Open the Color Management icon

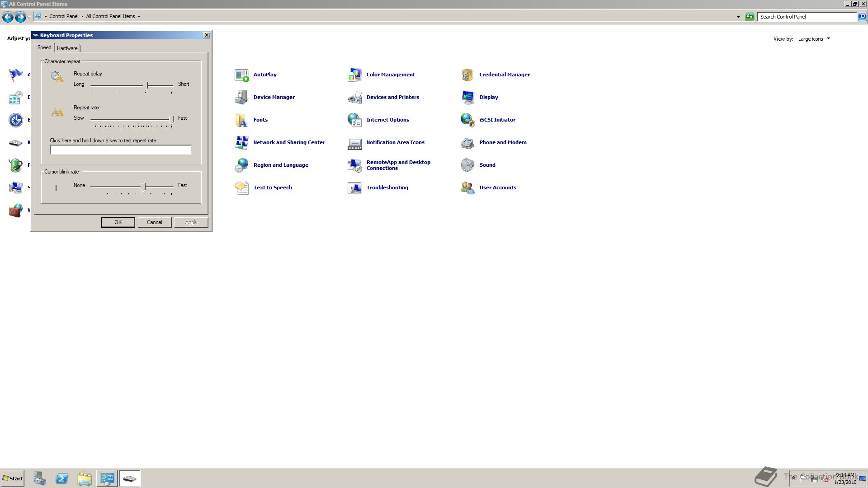point(355,75)
